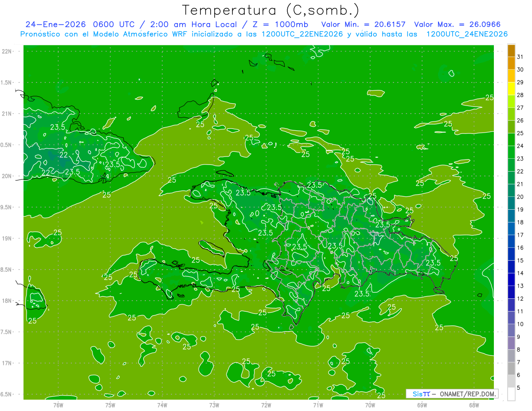Click the 19N latitude axis label
This screenshot has width=532, height=411.
click(x=7, y=239)
